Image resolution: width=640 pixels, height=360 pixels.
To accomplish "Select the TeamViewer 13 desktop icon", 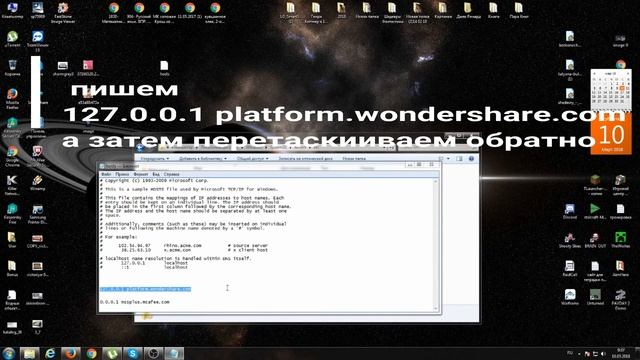I will pyautogui.click(x=38, y=41).
